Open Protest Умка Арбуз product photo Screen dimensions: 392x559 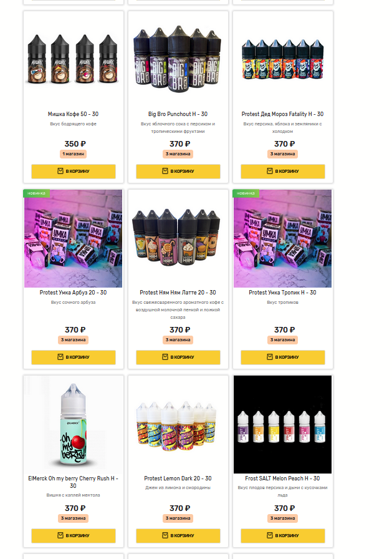[73, 238]
